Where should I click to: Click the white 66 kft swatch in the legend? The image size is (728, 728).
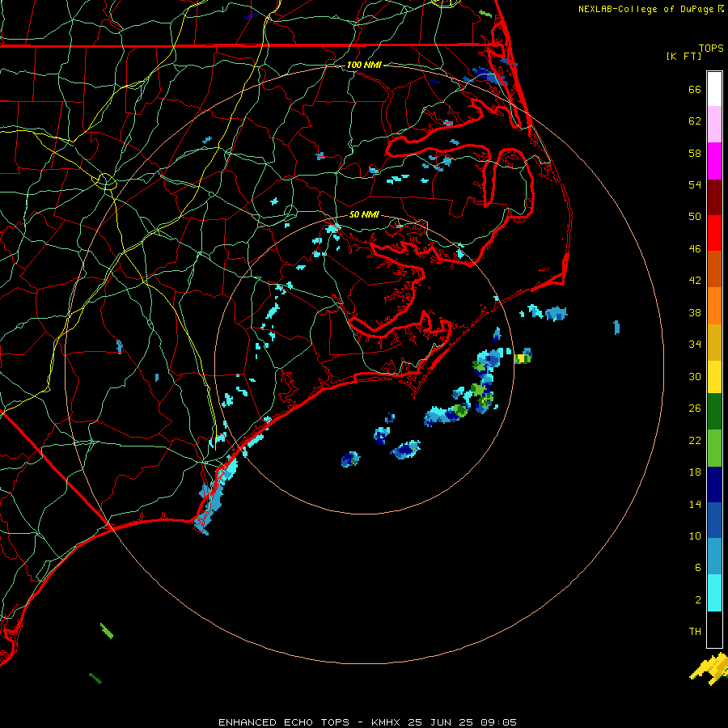(714, 89)
